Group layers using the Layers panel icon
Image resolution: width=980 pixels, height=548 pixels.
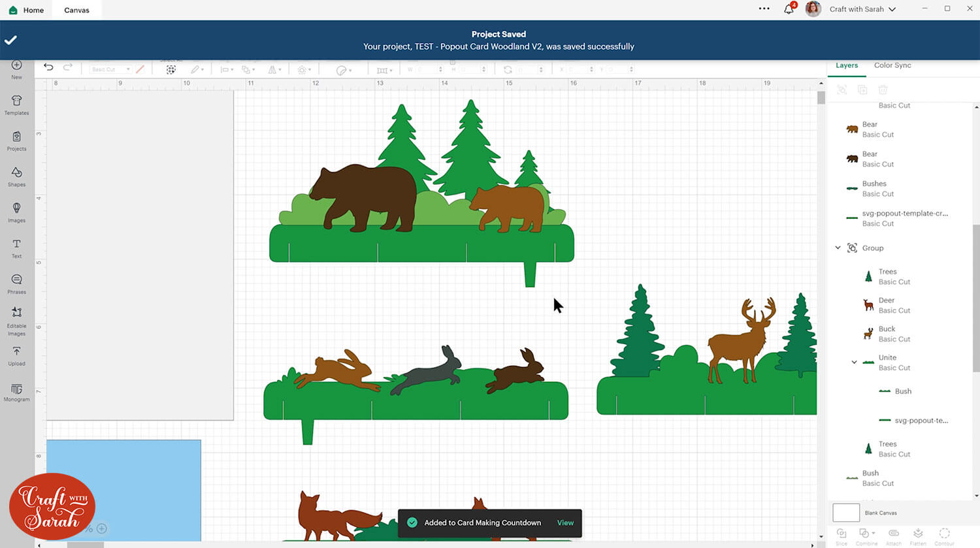click(842, 89)
